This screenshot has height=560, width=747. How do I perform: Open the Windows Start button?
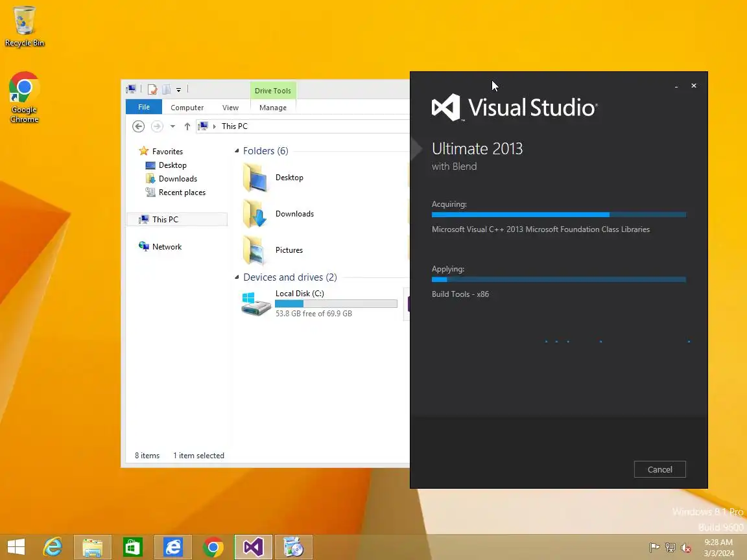point(16,547)
